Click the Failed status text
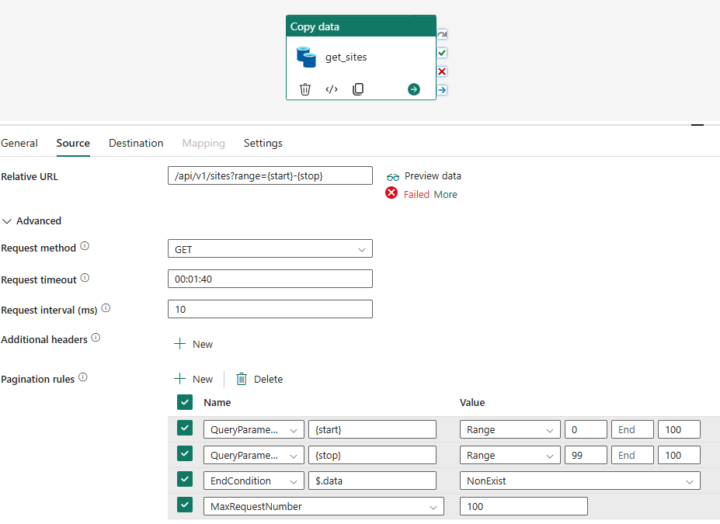This screenshot has height=524, width=720. tap(416, 194)
